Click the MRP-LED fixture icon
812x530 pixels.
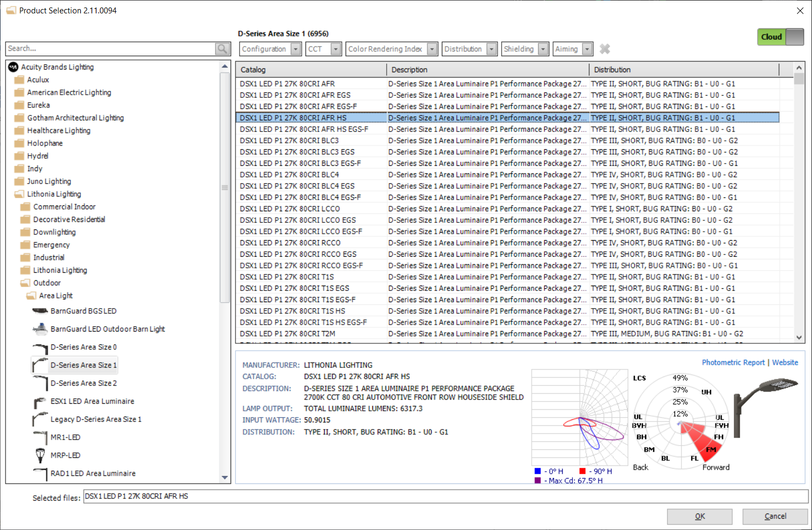point(40,456)
